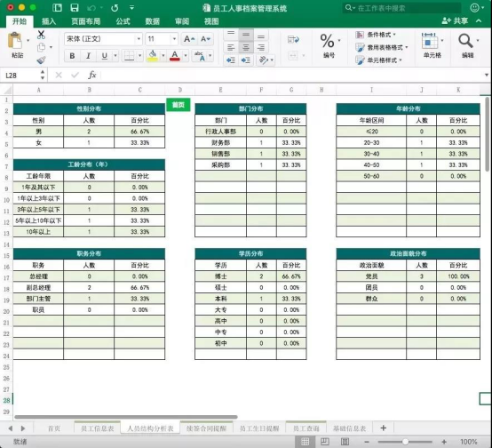492x448 pixels.
Task: Click the Save floppy disk icon
Action: [75, 8]
